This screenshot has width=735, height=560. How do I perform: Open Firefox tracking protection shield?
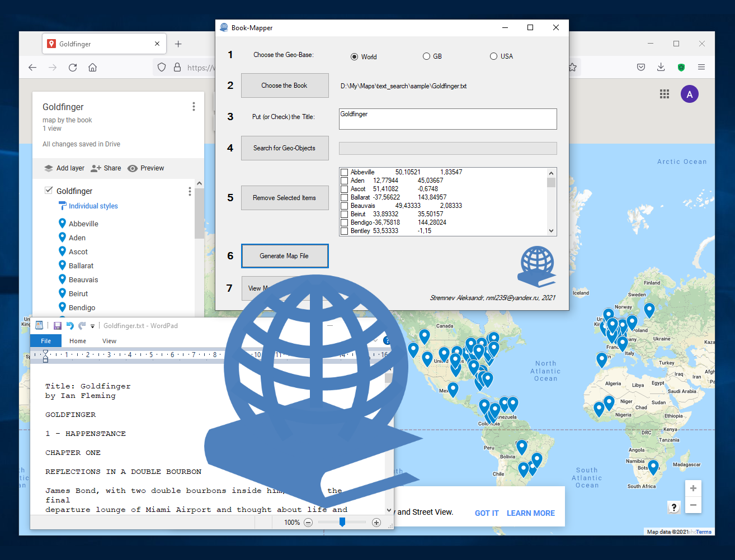162,67
